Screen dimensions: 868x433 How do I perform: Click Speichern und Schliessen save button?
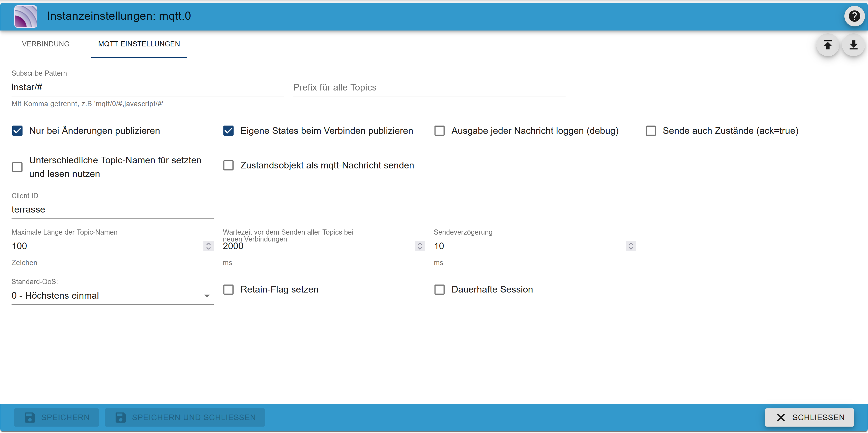[185, 417]
